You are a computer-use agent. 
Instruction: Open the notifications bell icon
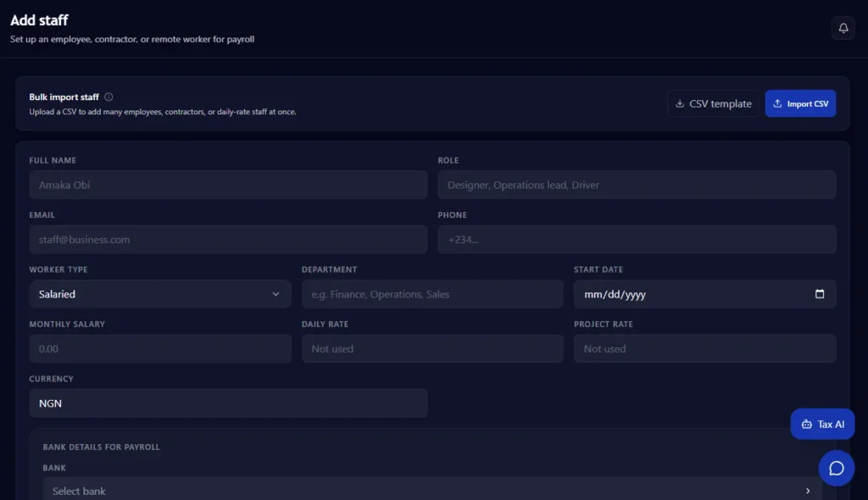tap(843, 28)
